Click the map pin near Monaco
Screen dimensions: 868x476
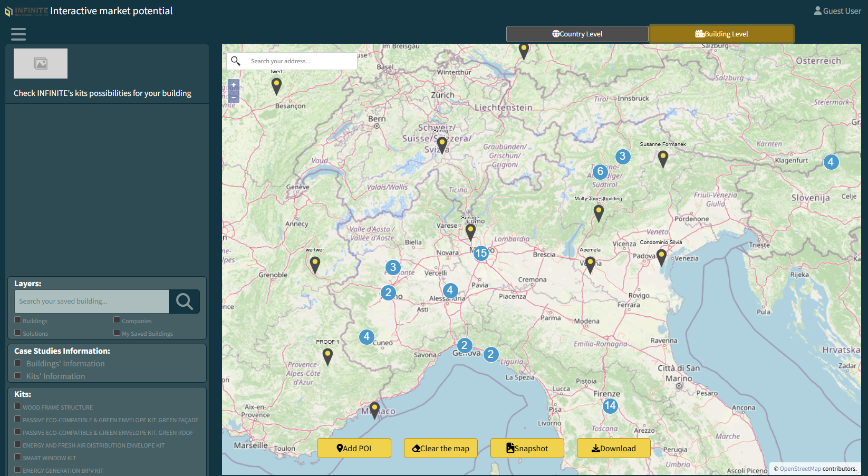[x=374, y=411]
